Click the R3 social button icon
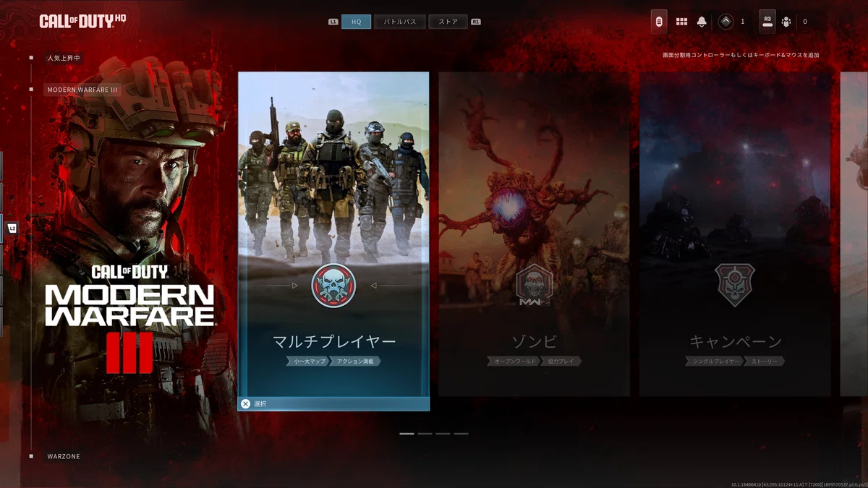This screenshot has width=868, height=488. (x=767, y=22)
